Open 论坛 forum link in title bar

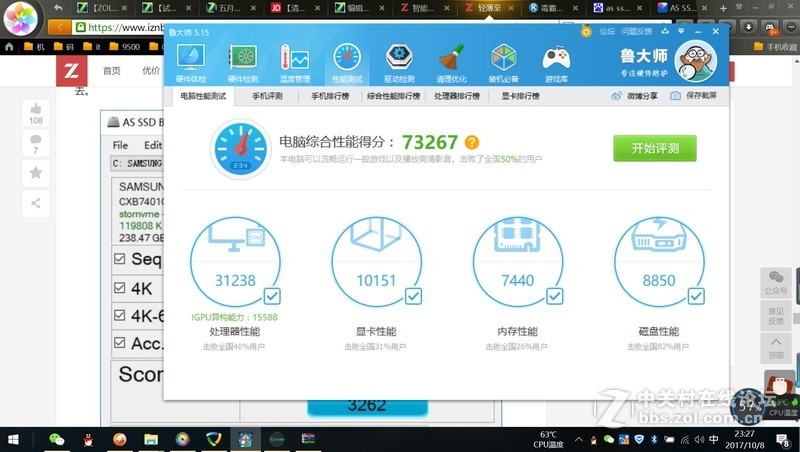pyautogui.click(x=607, y=32)
